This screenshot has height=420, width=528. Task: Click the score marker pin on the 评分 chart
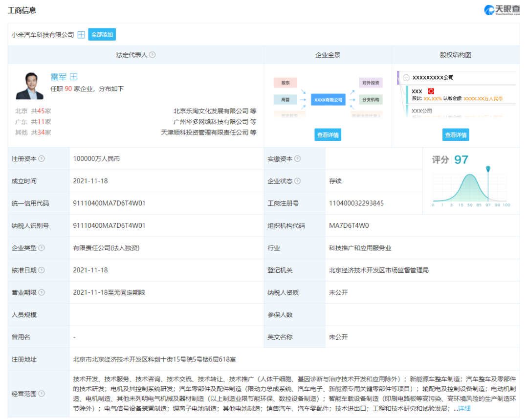pyautogui.click(x=488, y=168)
